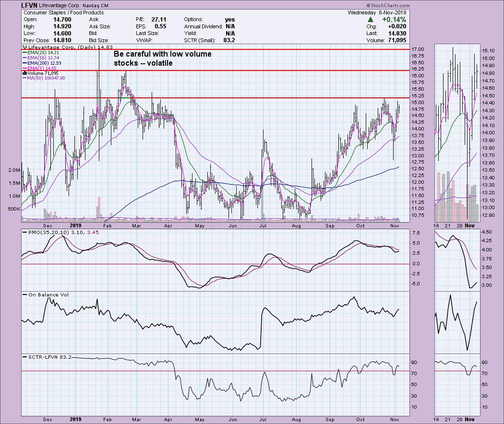Click the Ask Size label
Viewport: 504px width, 424px height.
click(100, 26)
